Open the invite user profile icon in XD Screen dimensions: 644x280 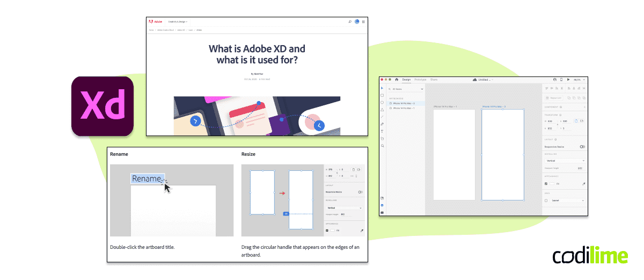click(x=555, y=80)
